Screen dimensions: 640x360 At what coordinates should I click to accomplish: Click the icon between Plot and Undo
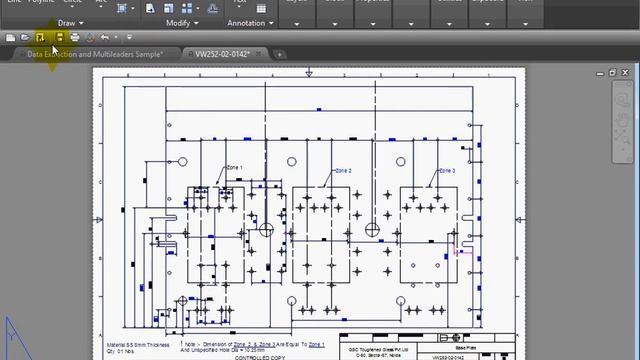click(90, 38)
